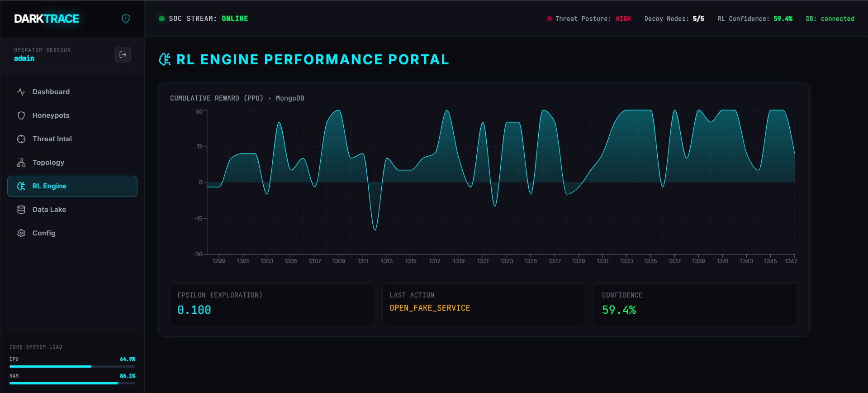The height and width of the screenshot is (393, 868).
Task: Click the x-axis tick label 1329
Action: 579,261
